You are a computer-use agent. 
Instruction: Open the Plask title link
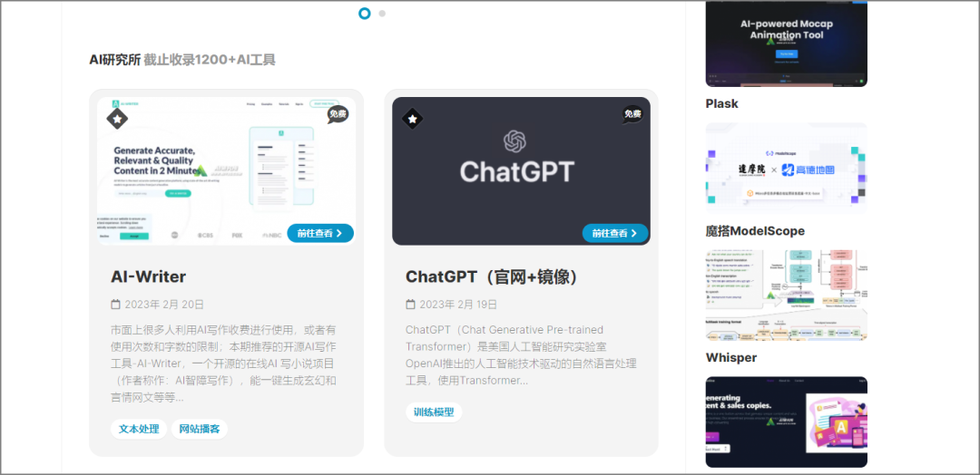722,103
